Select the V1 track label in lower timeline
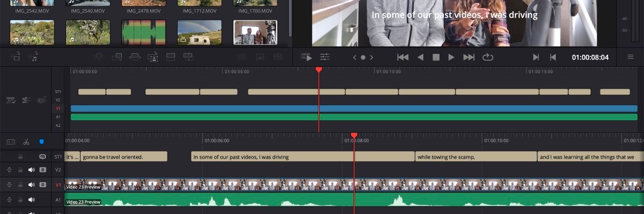The width and height of the screenshot is (644, 214). [58, 185]
